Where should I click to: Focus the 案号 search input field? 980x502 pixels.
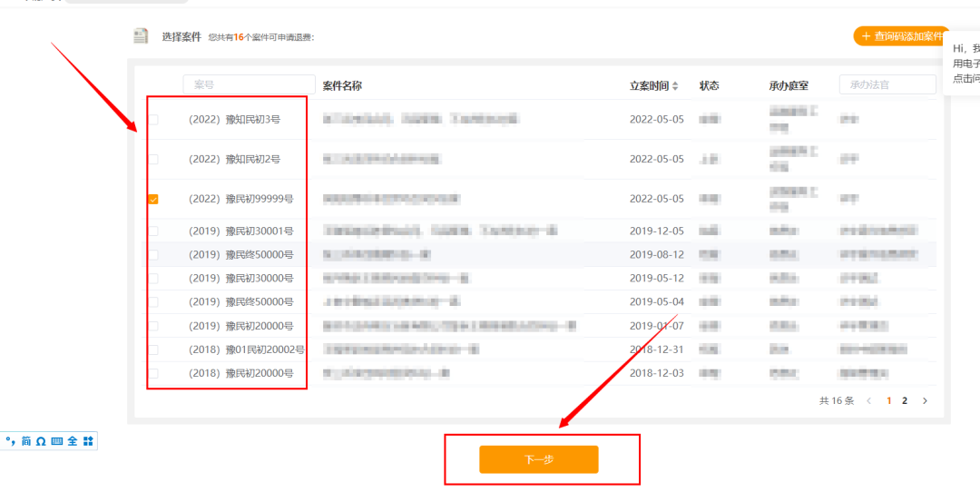(249, 84)
